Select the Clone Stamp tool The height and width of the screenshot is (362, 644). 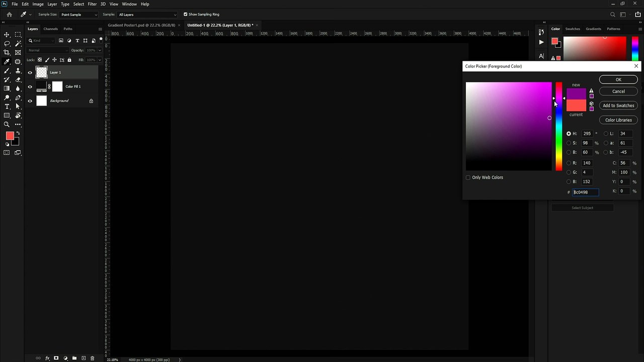pyautogui.click(x=18, y=71)
